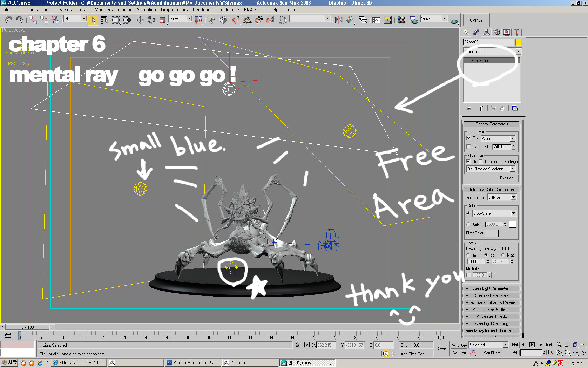This screenshot has width=588, height=368.
Task: Click the Mirror tool icon
Action: pyautogui.click(x=338, y=20)
